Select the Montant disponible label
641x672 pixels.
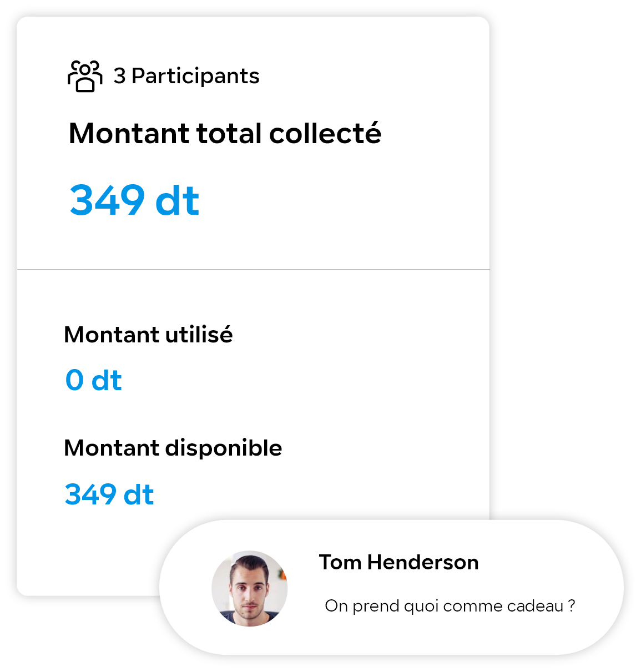click(x=173, y=448)
